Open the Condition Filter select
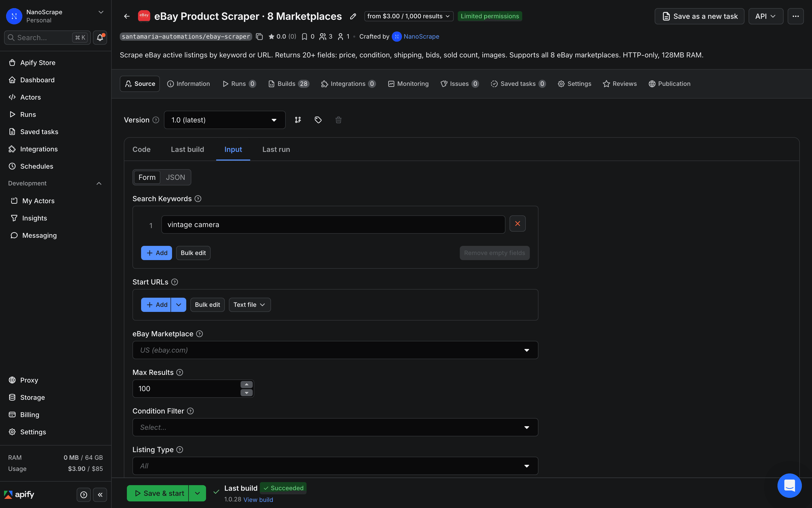This screenshot has height=508, width=812. [x=335, y=427]
